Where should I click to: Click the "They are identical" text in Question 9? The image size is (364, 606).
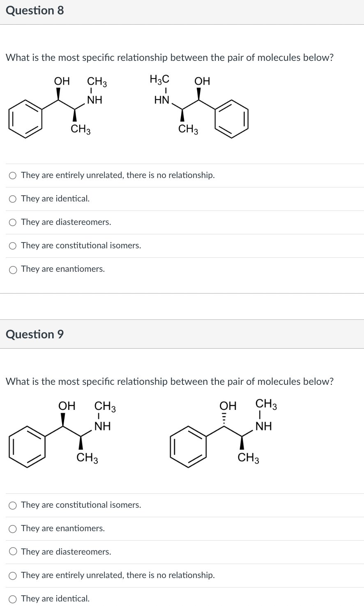click(55, 599)
